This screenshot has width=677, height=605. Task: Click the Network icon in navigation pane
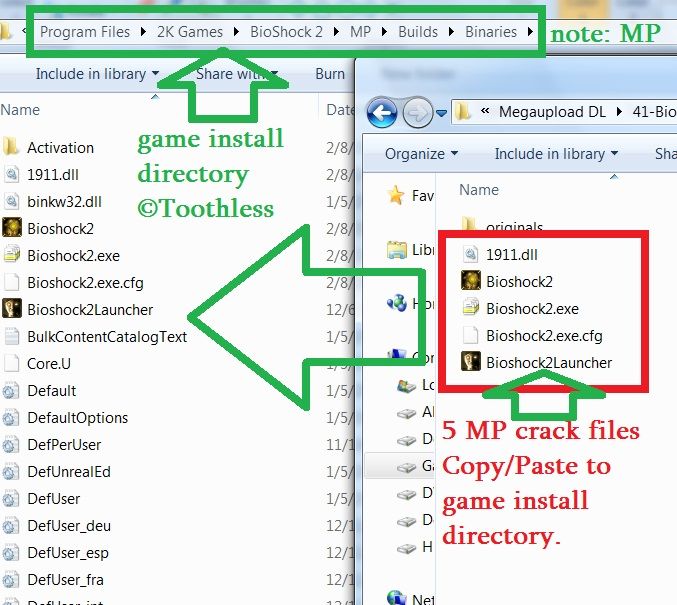tap(396, 598)
